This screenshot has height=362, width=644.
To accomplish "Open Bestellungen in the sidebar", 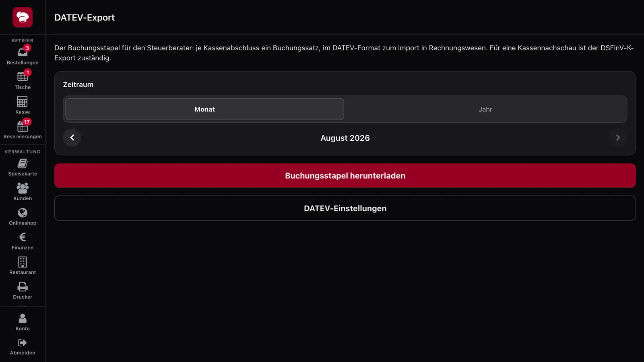I will click(23, 56).
